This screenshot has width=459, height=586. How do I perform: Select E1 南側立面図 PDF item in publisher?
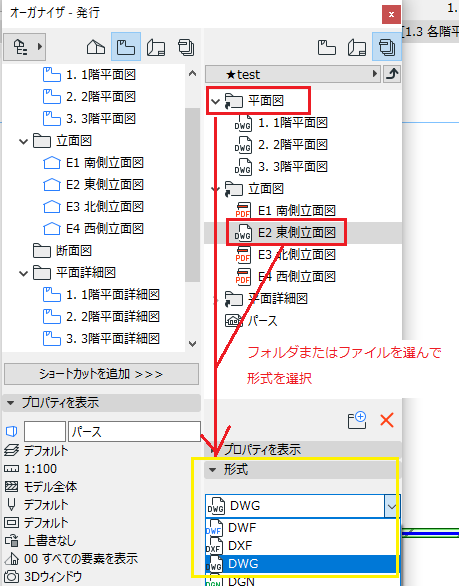coord(286,211)
